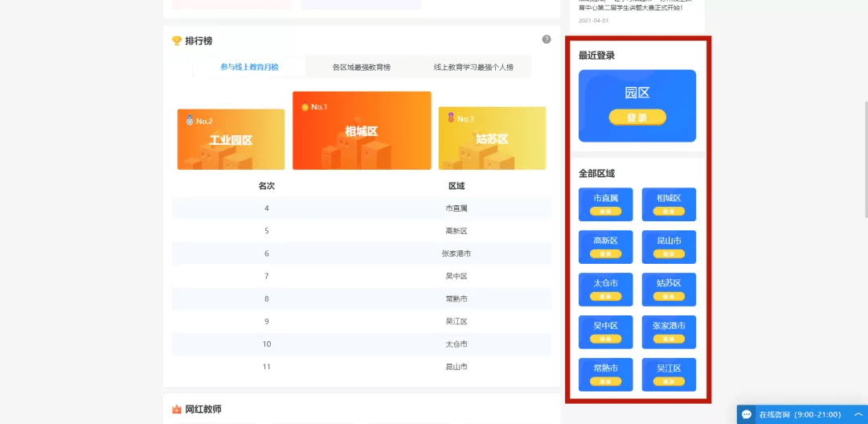Open the 张家港市 region login card
Image resolution: width=868 pixels, height=424 pixels.
point(669,332)
